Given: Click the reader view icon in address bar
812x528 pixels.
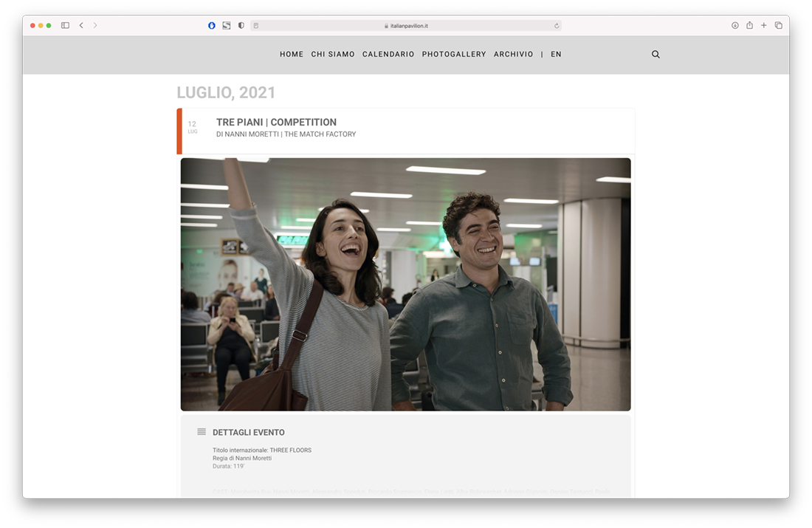Looking at the screenshot, I should [256, 25].
